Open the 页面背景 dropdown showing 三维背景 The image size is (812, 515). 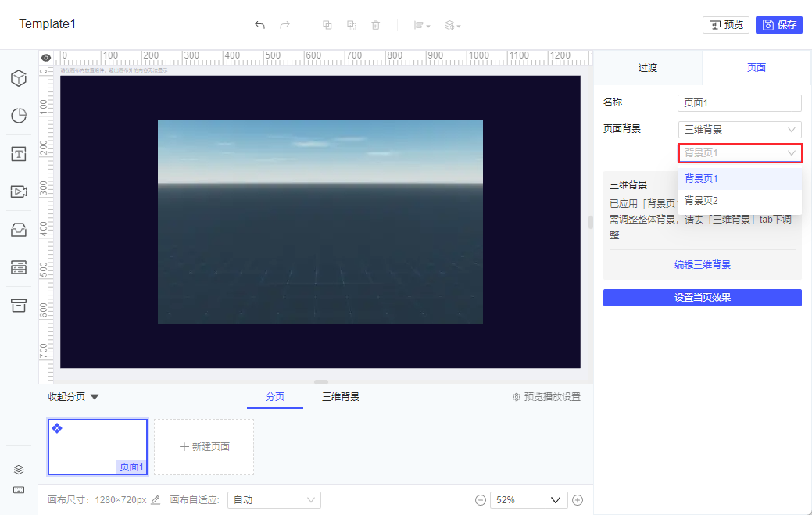coord(739,130)
